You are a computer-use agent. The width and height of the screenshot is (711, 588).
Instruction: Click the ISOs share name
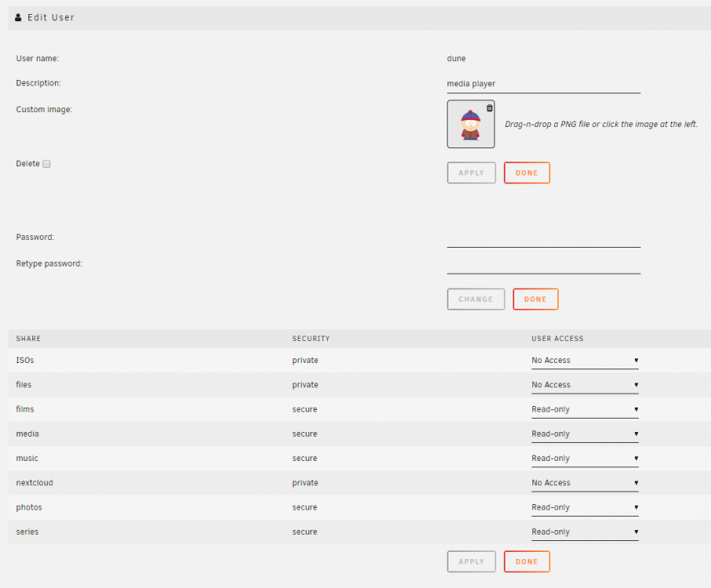(x=25, y=361)
